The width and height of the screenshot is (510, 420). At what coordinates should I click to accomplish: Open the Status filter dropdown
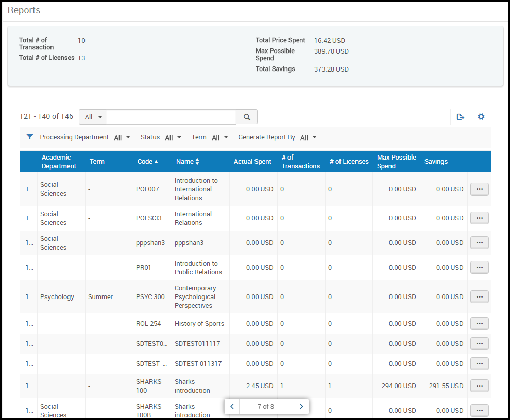pyautogui.click(x=161, y=137)
